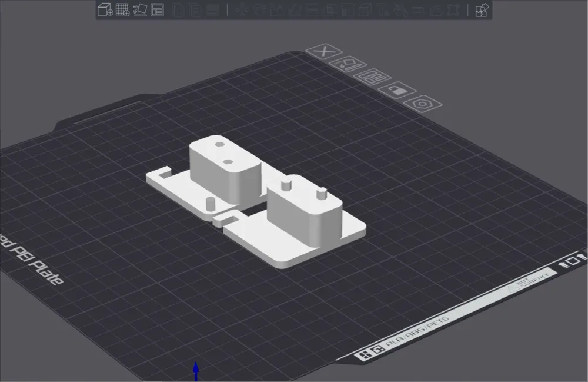Remove plate with the X icon
The image size is (588, 382).
point(324,51)
